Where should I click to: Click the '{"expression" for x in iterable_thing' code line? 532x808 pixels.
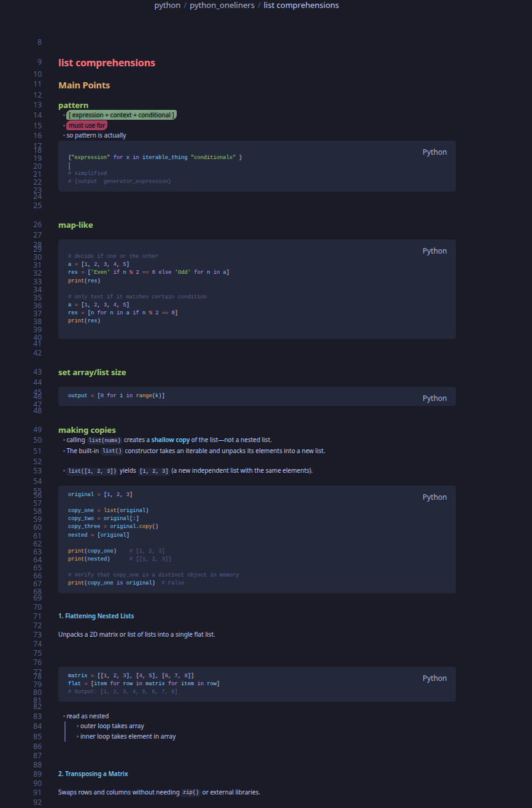tap(155, 157)
